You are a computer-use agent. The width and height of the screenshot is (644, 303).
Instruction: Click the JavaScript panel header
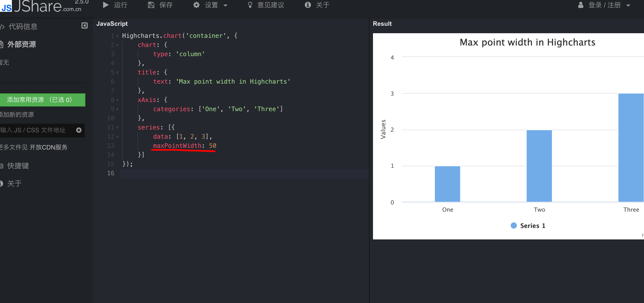[112, 24]
